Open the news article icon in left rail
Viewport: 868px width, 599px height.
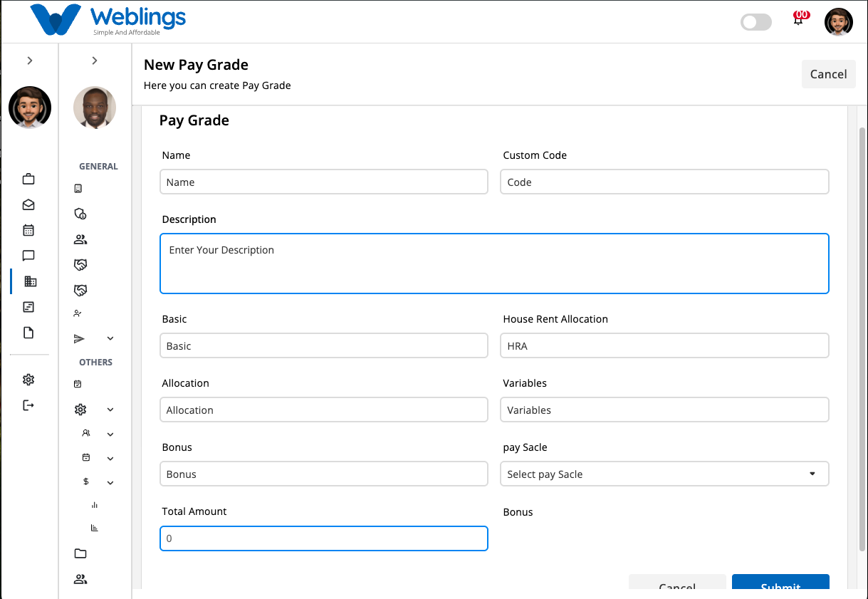(28, 307)
